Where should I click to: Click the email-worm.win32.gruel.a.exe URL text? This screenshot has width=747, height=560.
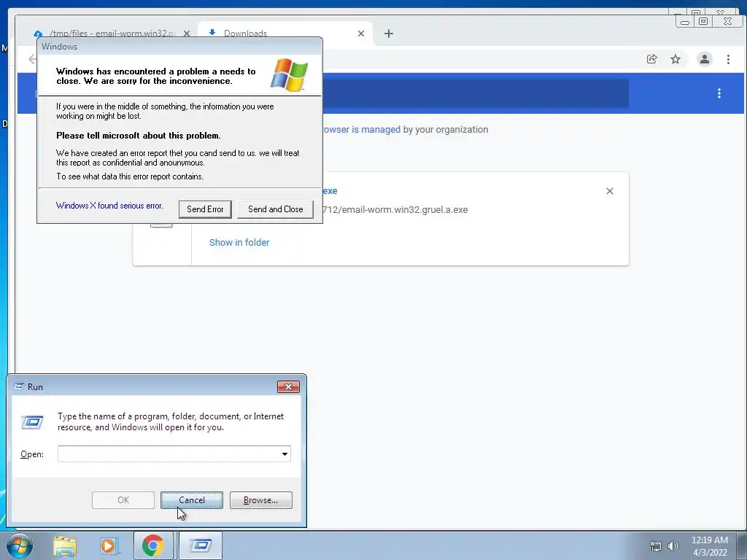(395, 209)
